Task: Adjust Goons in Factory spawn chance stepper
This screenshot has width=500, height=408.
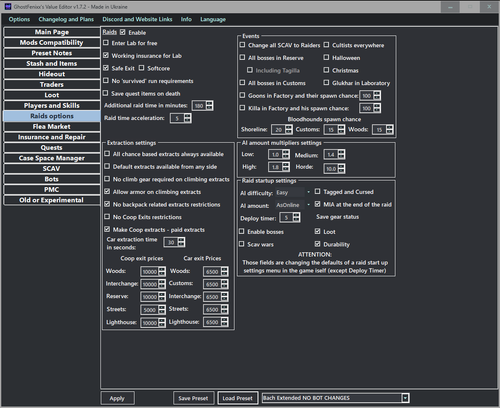Action: click(377, 96)
